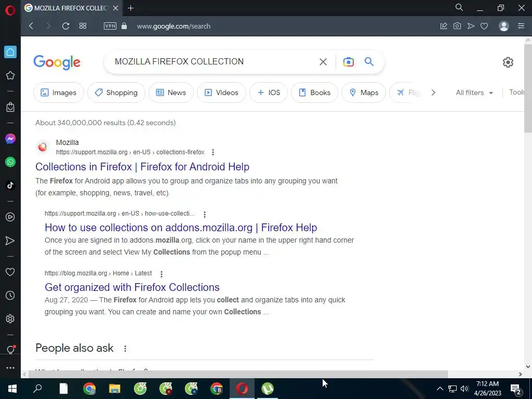532x399 pixels.
Task: Go to the Google logo homepage
Action: click(x=57, y=62)
